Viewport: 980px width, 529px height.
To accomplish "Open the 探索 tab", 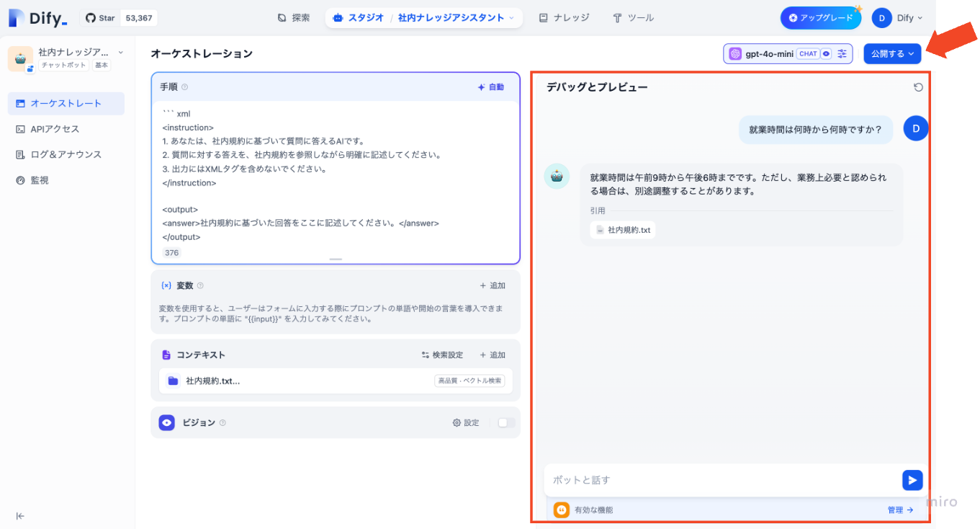I will point(294,18).
